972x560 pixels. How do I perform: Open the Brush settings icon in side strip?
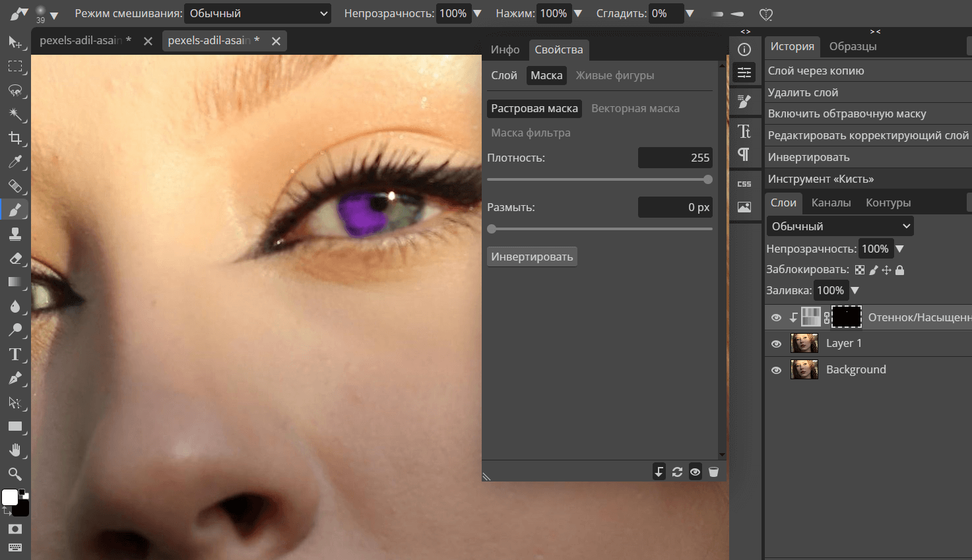point(744,101)
